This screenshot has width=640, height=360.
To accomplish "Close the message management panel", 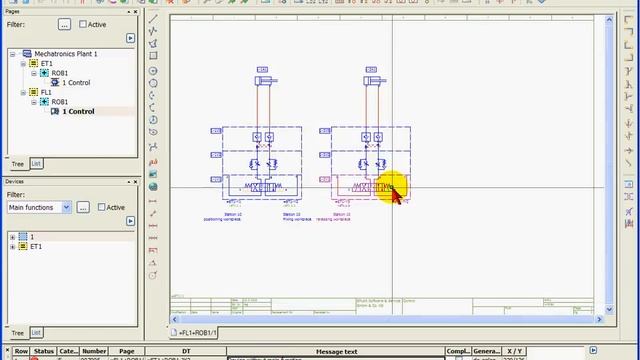I will (7, 350).
